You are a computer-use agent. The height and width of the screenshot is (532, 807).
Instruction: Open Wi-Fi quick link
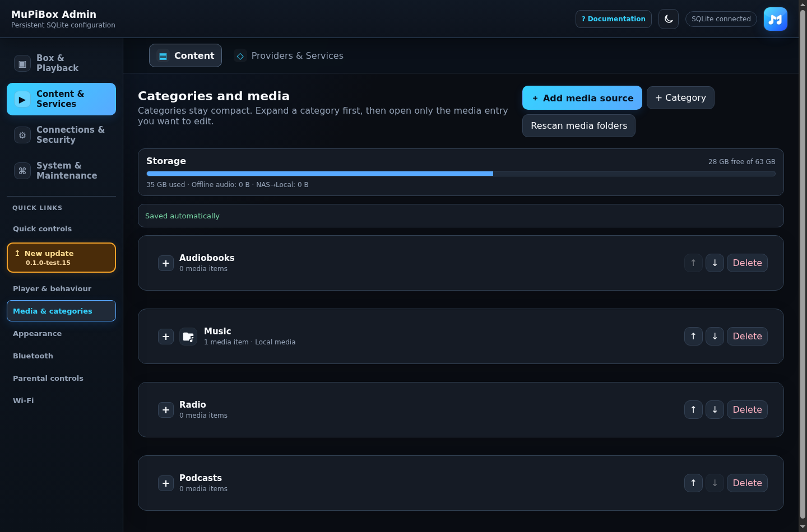point(61,400)
